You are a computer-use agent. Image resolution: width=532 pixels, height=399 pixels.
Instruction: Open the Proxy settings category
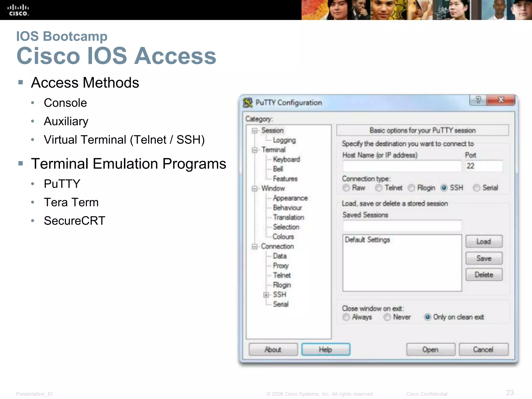pyautogui.click(x=281, y=266)
